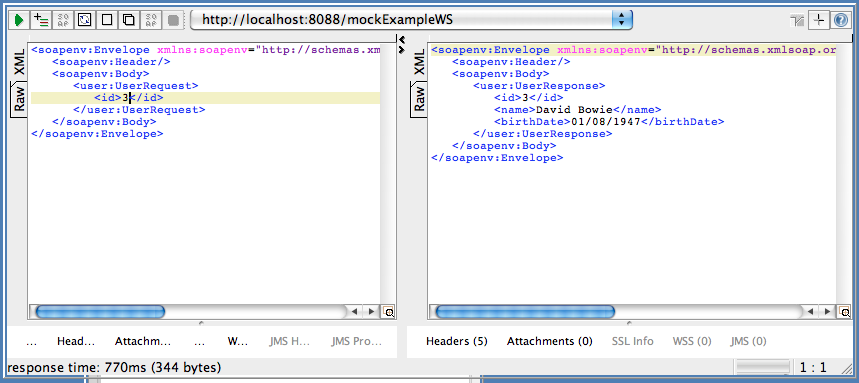Click magnifier icon under request editor
The image size is (859, 383).
(389, 312)
